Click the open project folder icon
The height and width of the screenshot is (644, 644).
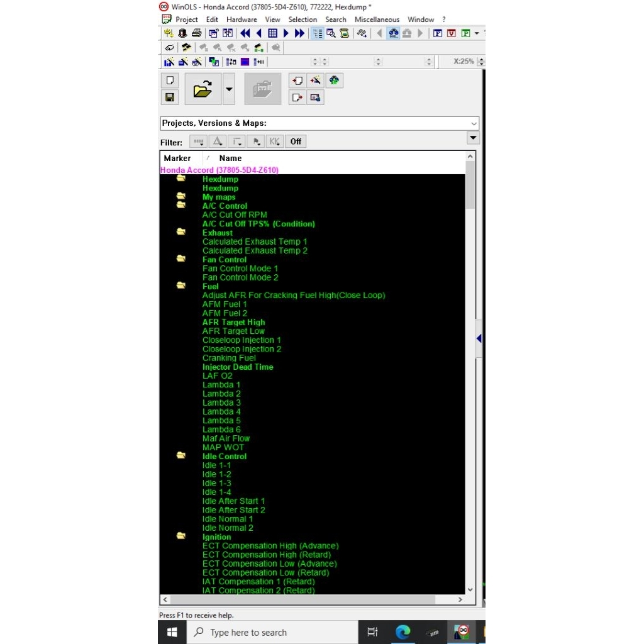coord(203,89)
